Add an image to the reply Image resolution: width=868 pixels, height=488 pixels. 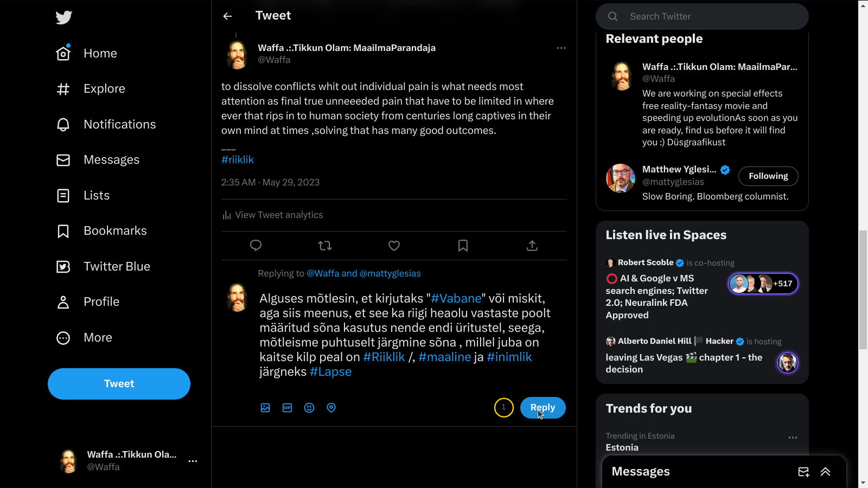[x=265, y=408]
